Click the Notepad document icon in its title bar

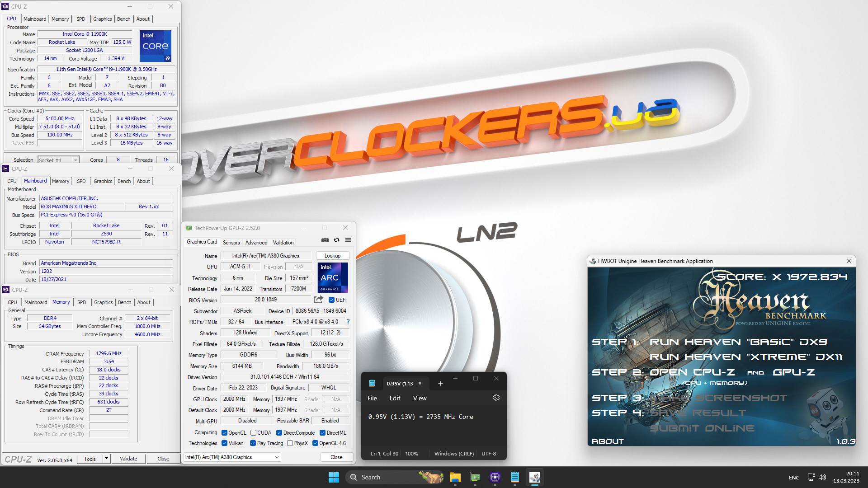[x=372, y=383]
